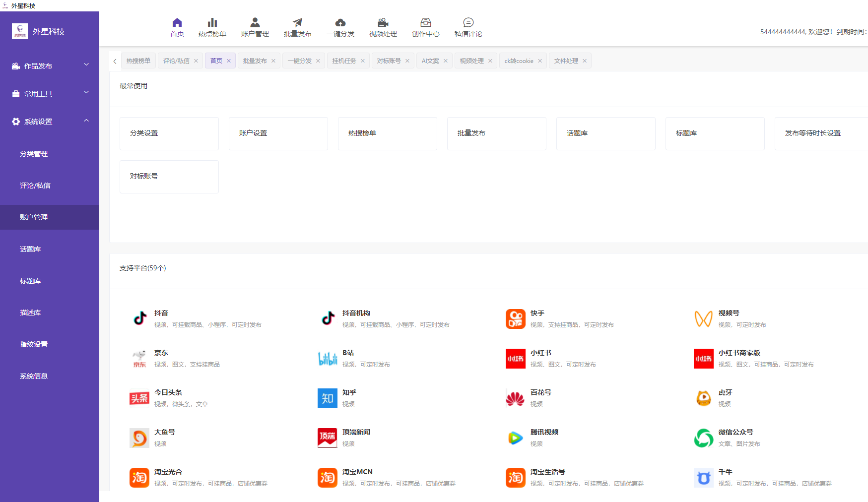Click the 账户管理 person icon in top navigation
The image size is (868, 502).
point(255,22)
